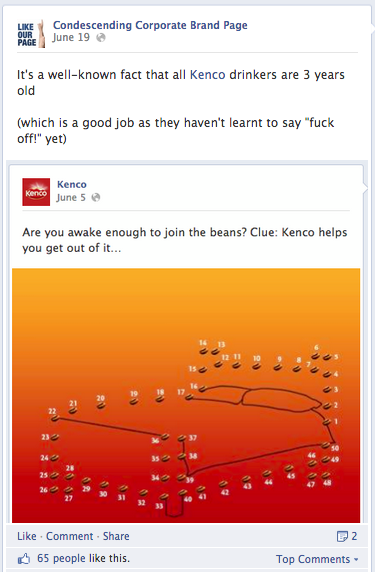Click the coffee bean numbered 1 in the picture
The image size is (375, 572).
click(x=327, y=422)
